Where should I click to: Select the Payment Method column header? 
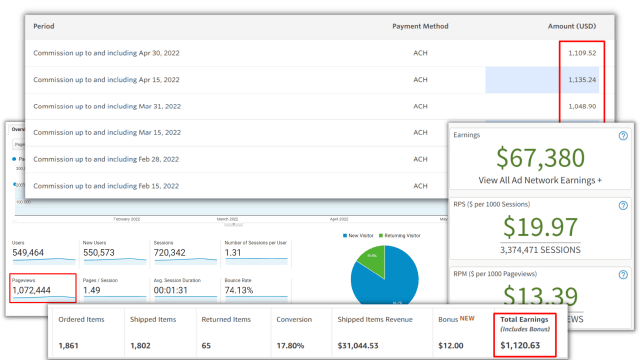click(420, 26)
